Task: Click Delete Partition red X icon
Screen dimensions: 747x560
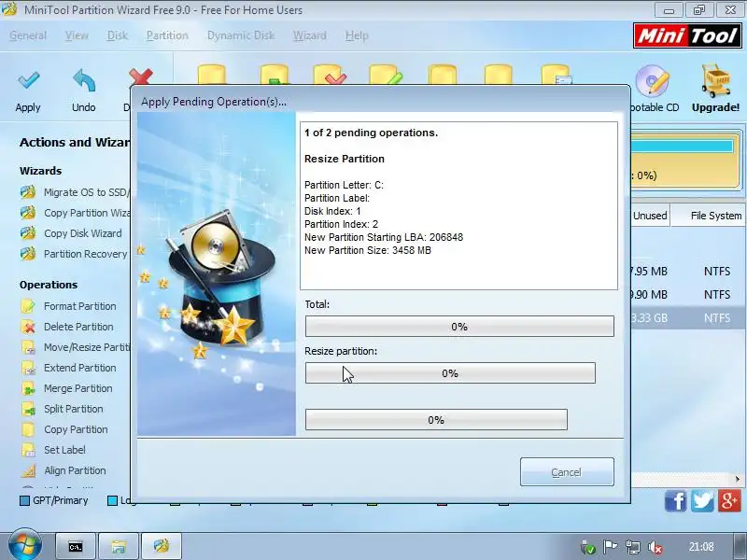Action: (x=28, y=327)
